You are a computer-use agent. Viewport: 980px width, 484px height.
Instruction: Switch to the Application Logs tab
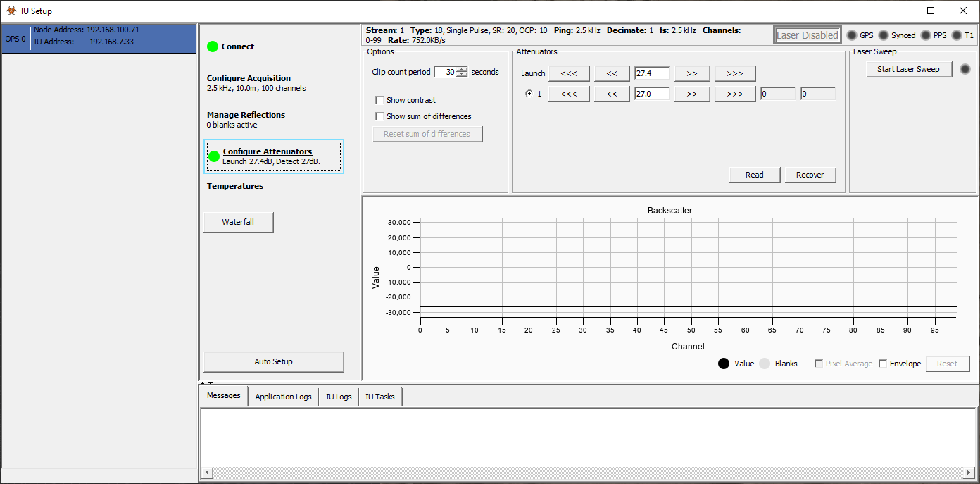click(282, 396)
